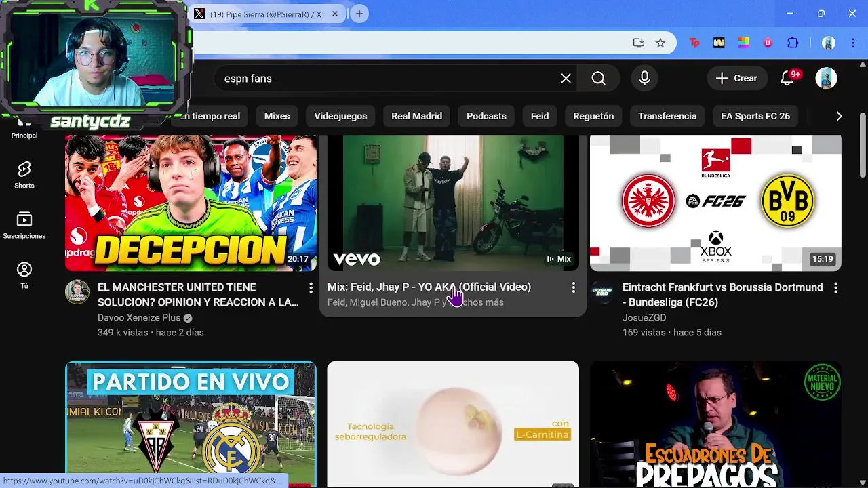Open options for Manchester United video

[x=311, y=288]
